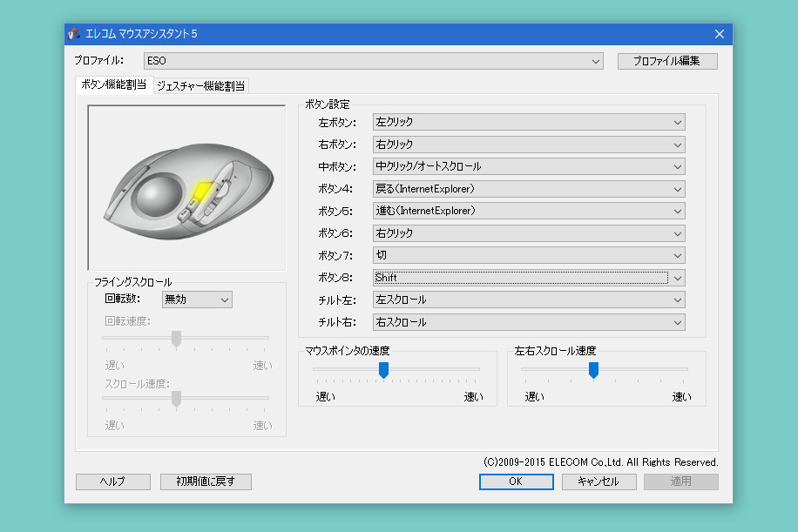The height and width of the screenshot is (532, 798).
Task: Expand the ボタン5 進む dropdown
Action: pyautogui.click(x=529, y=212)
